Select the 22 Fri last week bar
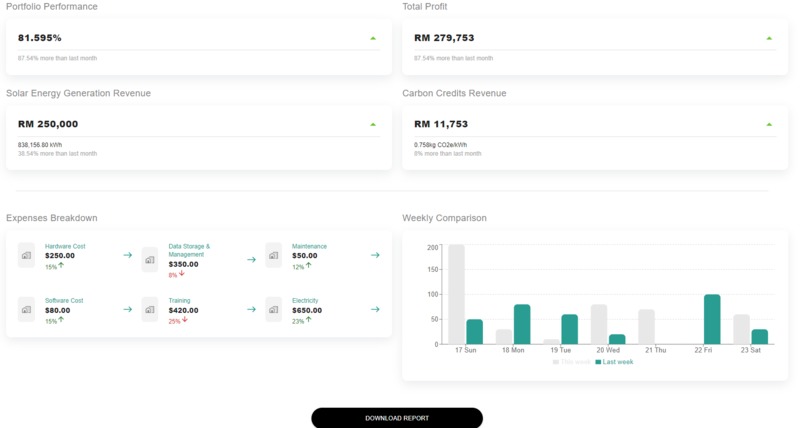The height and width of the screenshot is (428, 806). pos(712,319)
